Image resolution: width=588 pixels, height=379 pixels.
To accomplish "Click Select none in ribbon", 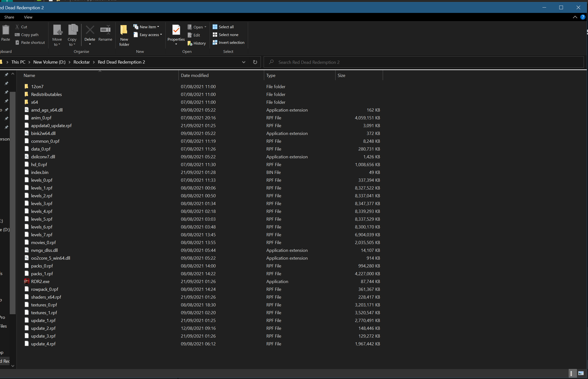I will click(225, 35).
